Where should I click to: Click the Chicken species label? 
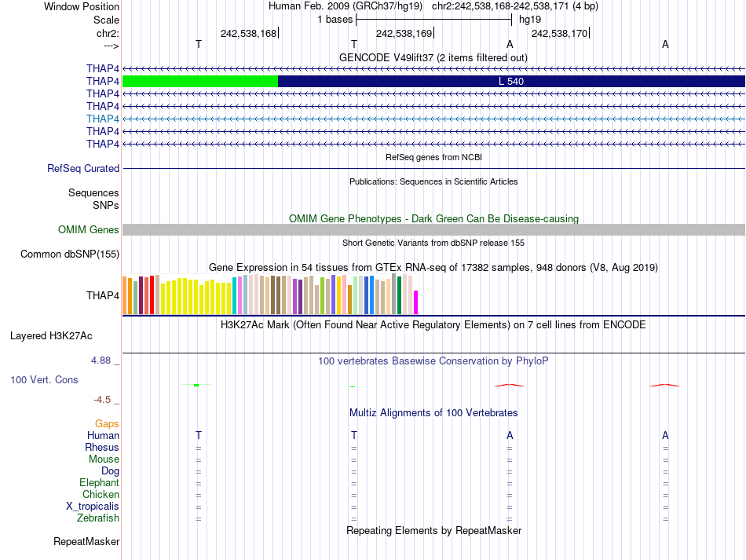101,494
